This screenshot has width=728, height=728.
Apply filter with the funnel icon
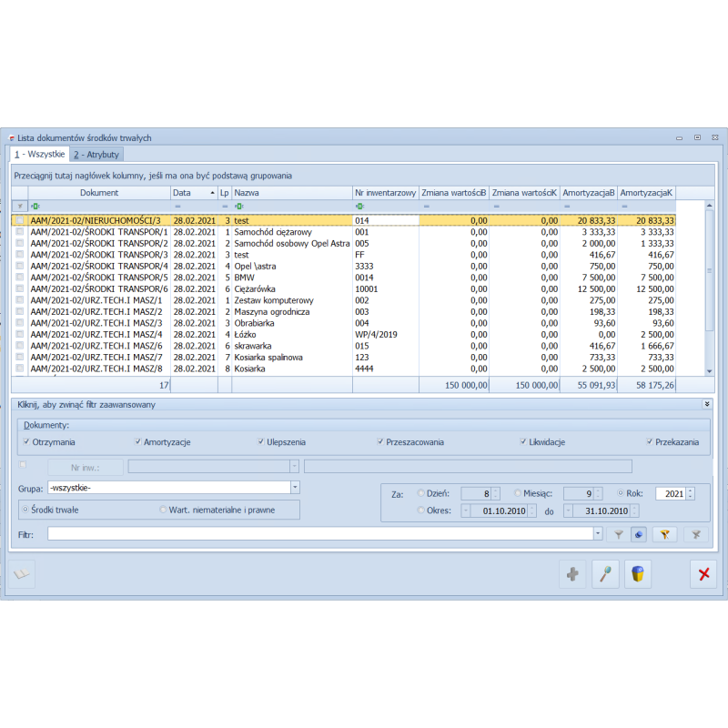619,534
